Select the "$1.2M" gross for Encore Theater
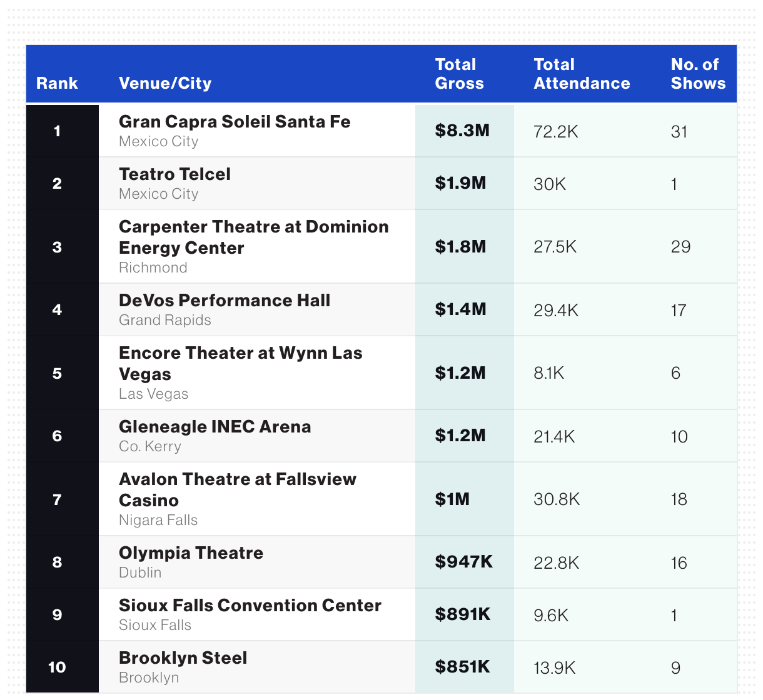Screen dimensions: 763x700 coord(460,373)
